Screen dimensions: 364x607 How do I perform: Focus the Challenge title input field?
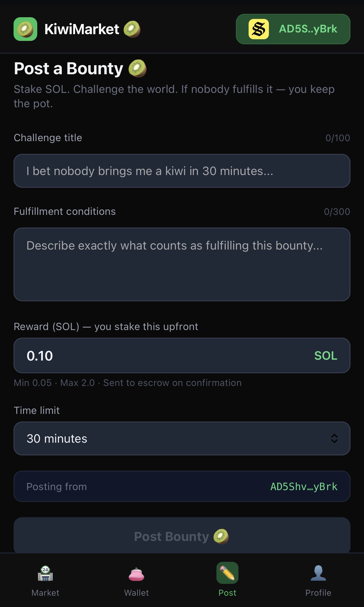point(182,171)
